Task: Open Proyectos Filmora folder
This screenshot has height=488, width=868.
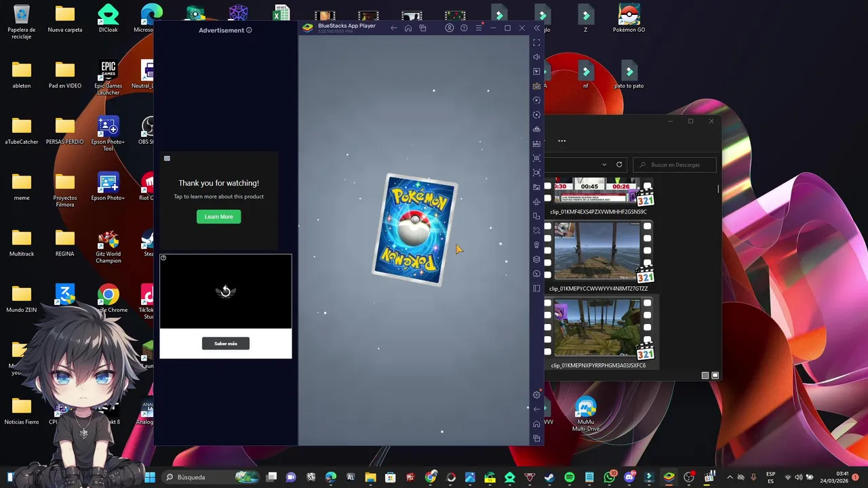Action: (65, 190)
